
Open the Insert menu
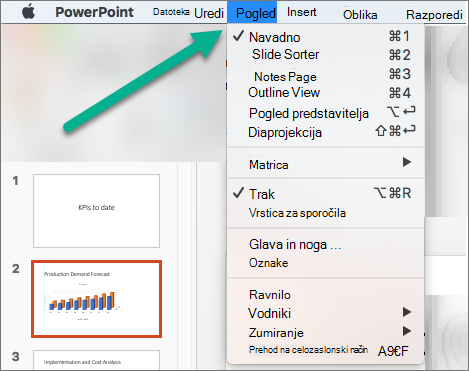tap(302, 12)
